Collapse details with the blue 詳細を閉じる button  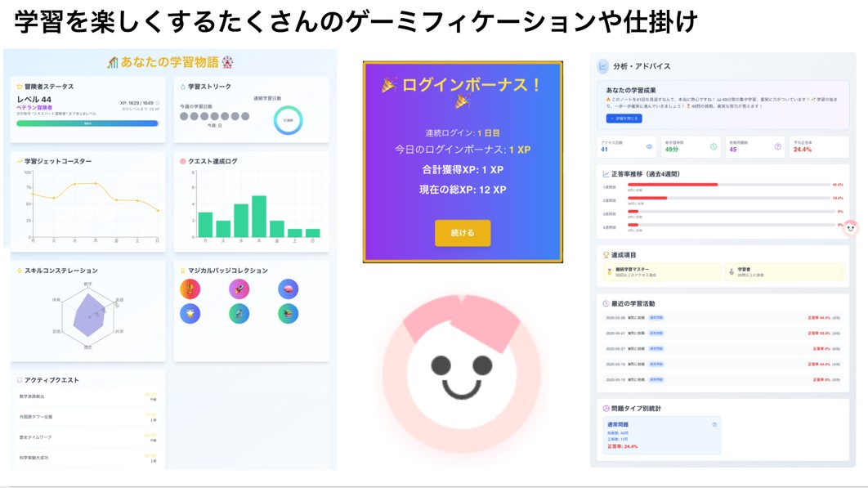pyautogui.click(x=624, y=119)
